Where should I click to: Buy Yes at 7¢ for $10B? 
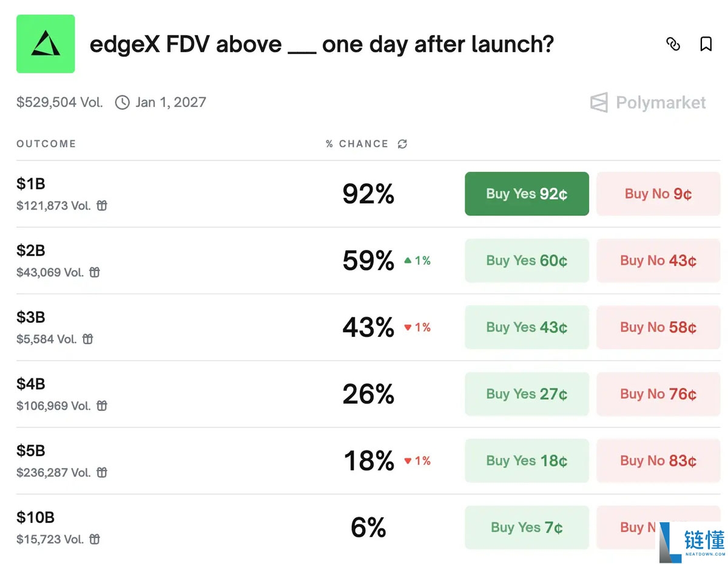coord(527,528)
